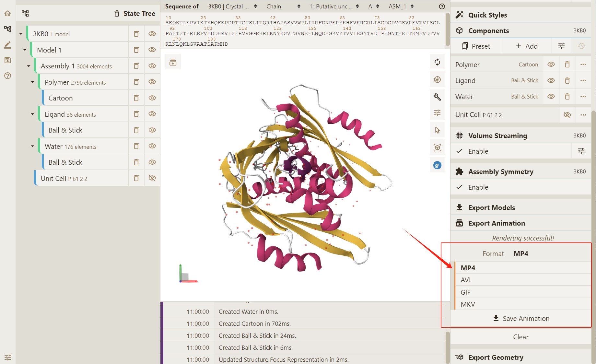Screen dimensions: 596x364
Task: Collapse the Water 176 elements node
Action: [32, 146]
